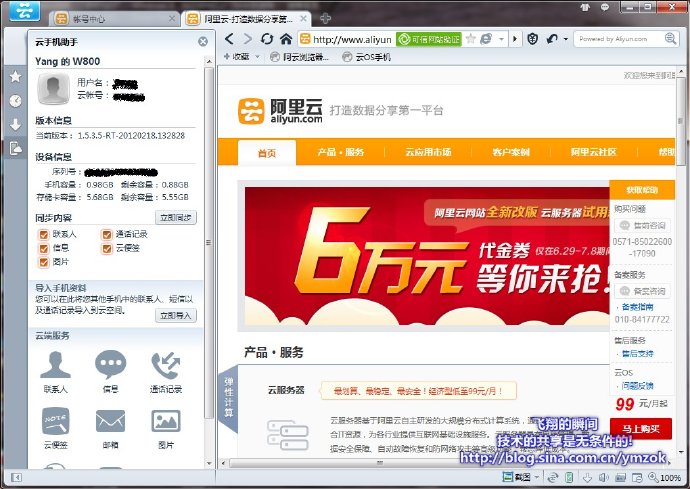Image resolution: width=690 pixels, height=489 pixels.
Task: Select the 首页 navigation tab
Action: 267,152
